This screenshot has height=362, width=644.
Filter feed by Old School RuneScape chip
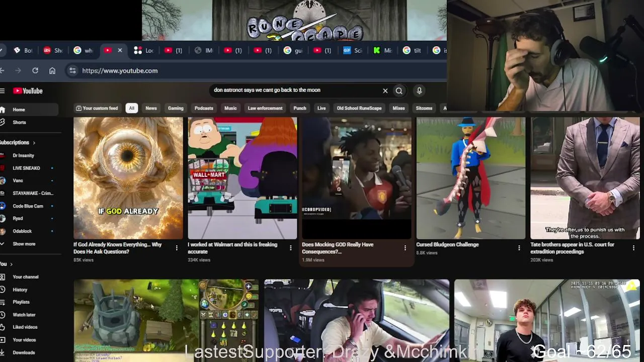(x=359, y=108)
